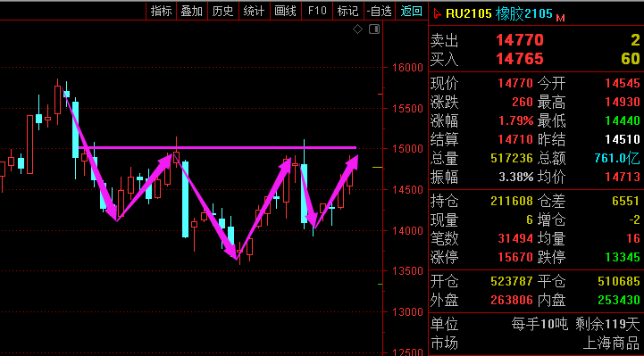Click the diamond icon above the chart
Viewport: 644px width, 356px height.
click(358, 29)
